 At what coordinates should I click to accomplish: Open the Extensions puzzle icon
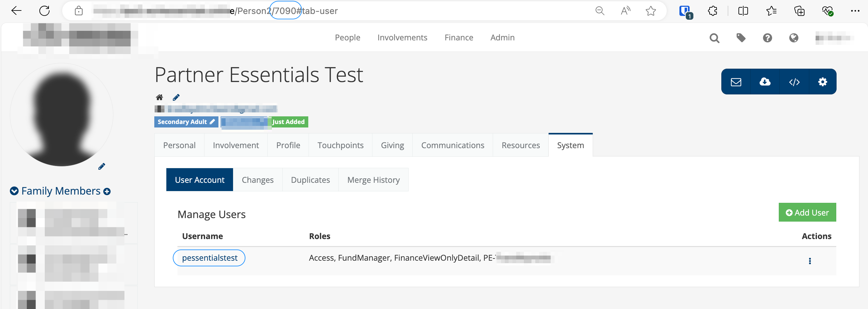[713, 11]
